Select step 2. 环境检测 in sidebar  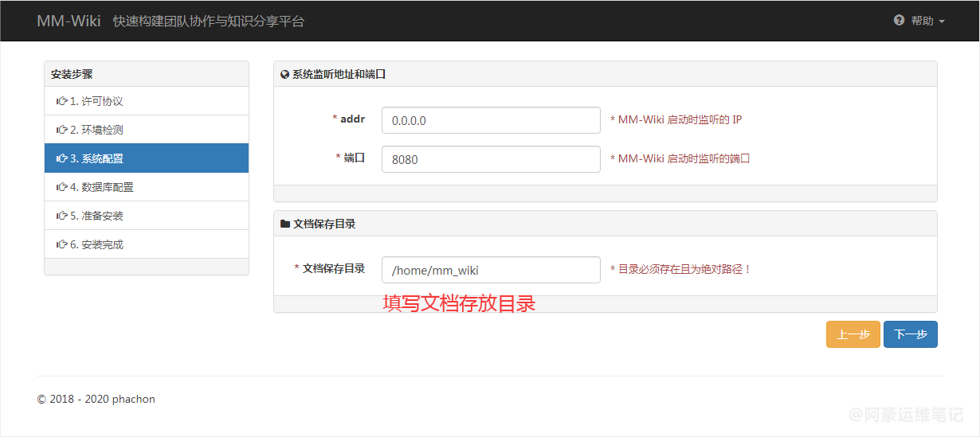click(x=147, y=130)
